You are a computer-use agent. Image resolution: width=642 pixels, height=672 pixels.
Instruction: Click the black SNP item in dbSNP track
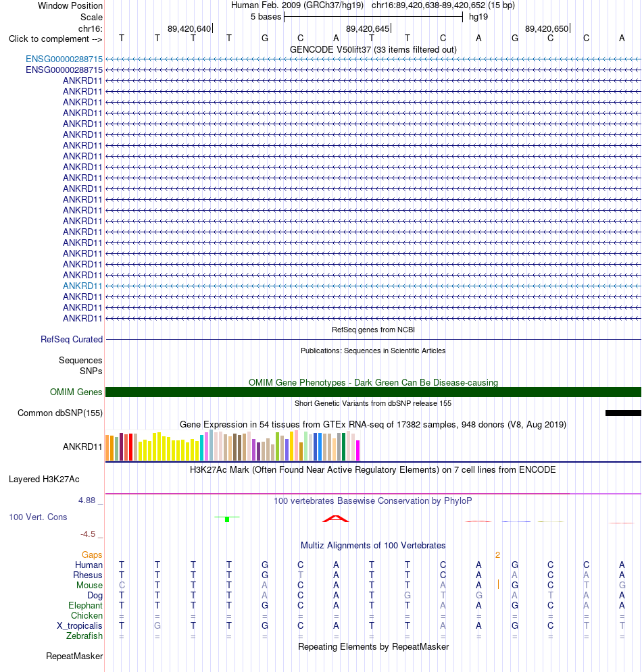point(623,413)
